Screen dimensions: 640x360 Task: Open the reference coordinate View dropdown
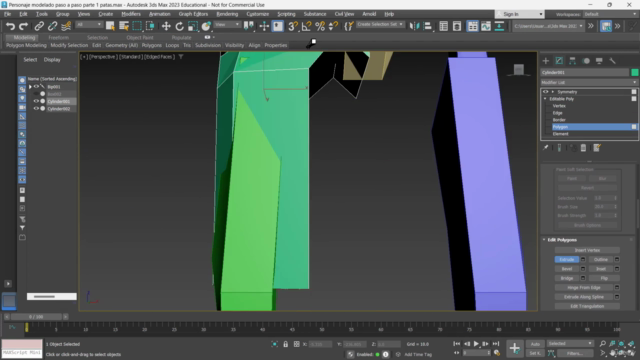click(227, 25)
